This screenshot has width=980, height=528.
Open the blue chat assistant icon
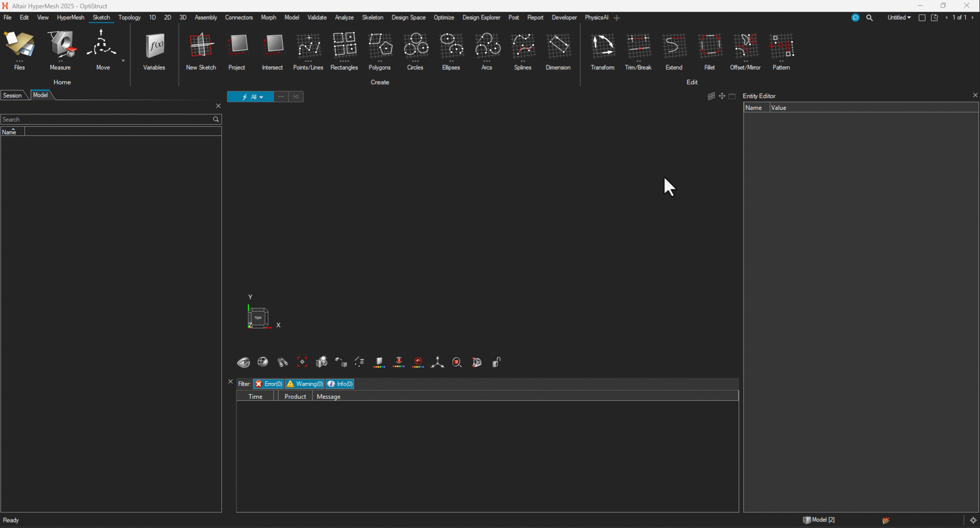pos(855,17)
